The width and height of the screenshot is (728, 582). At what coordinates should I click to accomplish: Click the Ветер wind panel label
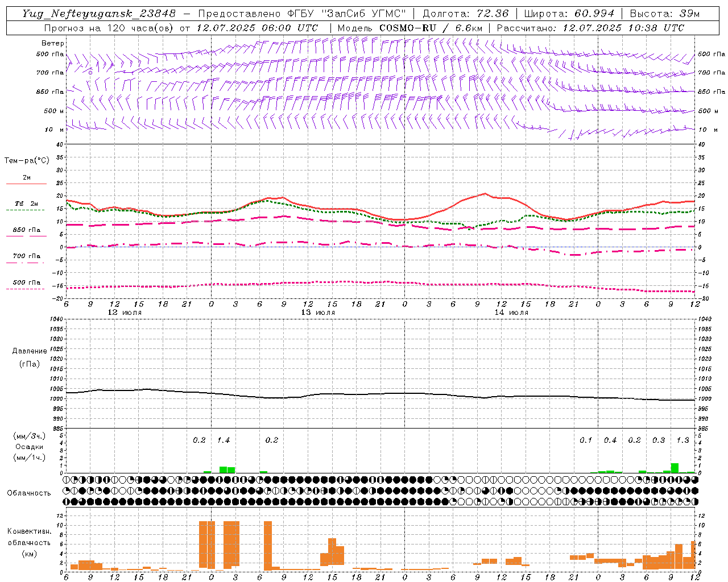53,43
